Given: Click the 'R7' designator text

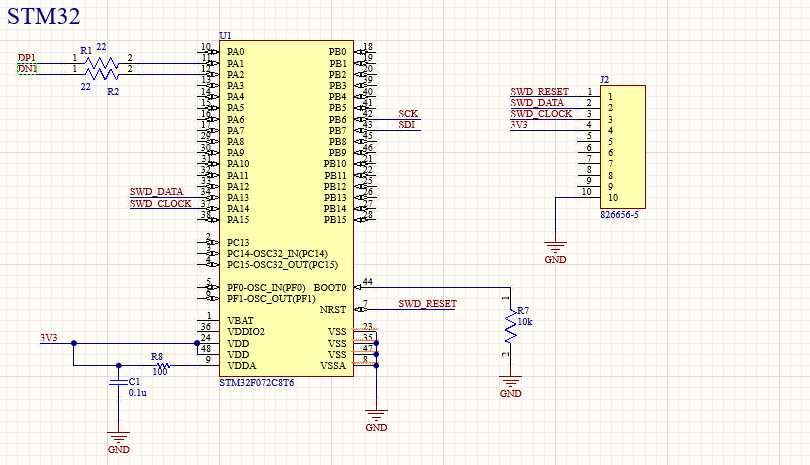Looking at the screenshot, I should tap(523, 311).
